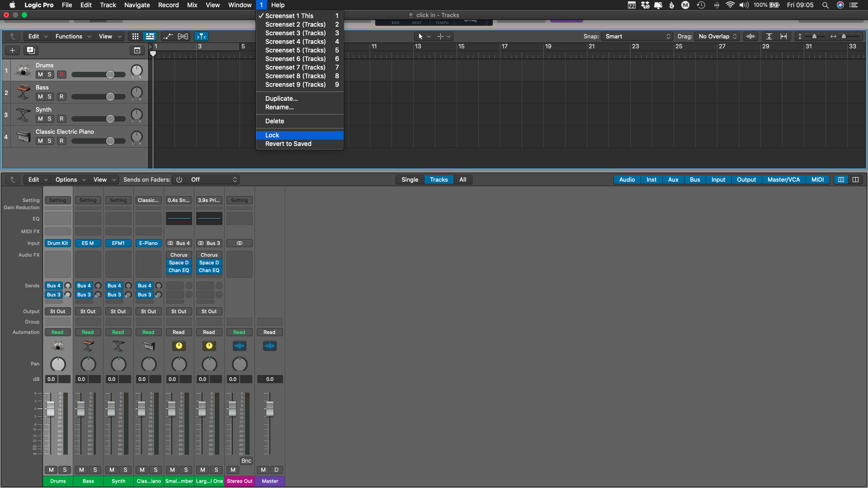Viewport: 868px width, 488px height.
Task: Open Spotlight search in the menu bar
Action: coord(825,5)
